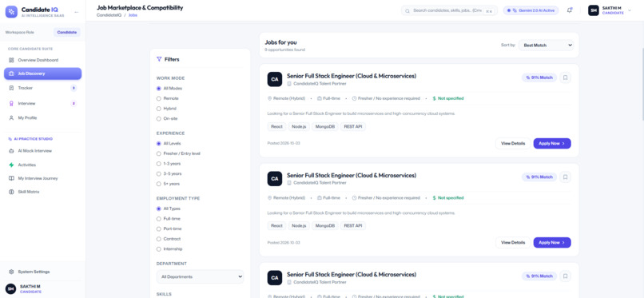
Task: Click the CandidateIQ breadcrumb link
Action: 109,14
